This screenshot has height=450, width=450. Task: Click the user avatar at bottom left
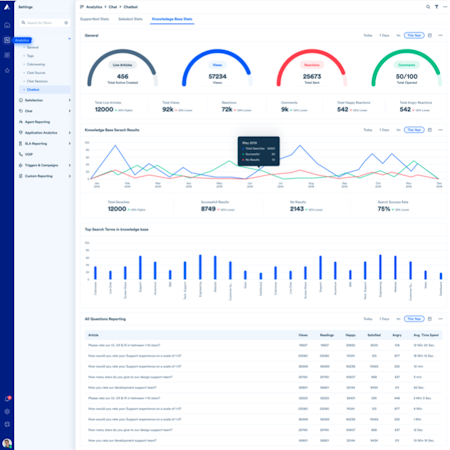[7, 443]
